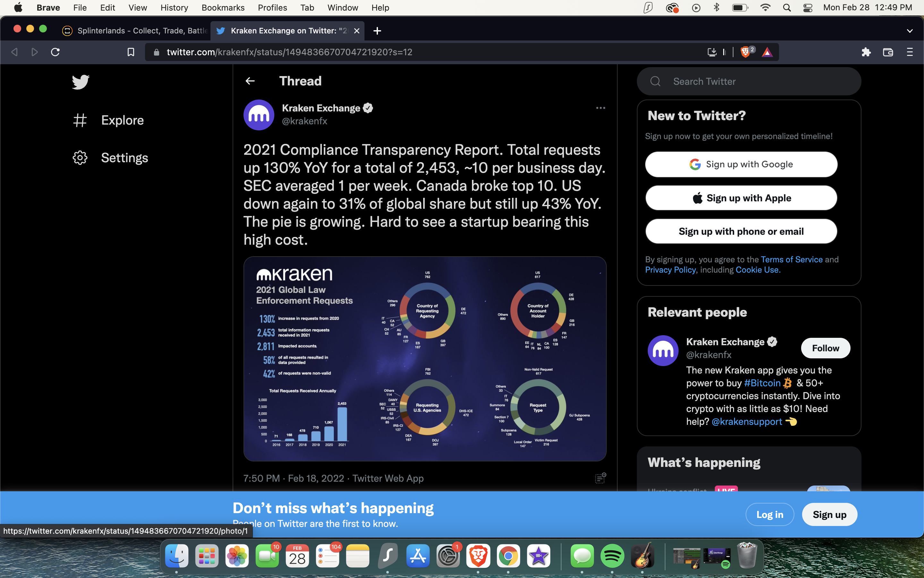Viewport: 924px width, 578px height.
Task: Open the Kraken infographic image
Action: click(425, 359)
